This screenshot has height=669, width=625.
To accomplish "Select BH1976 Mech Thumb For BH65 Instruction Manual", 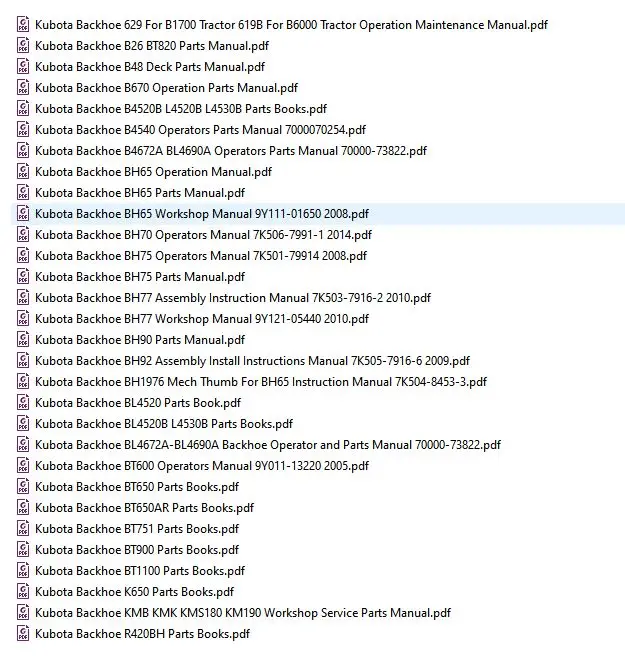I will click(261, 382).
